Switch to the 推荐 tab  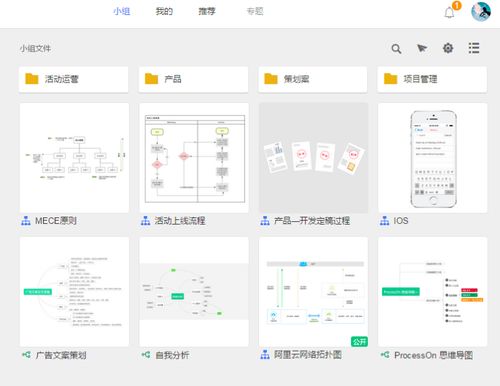[x=207, y=11]
